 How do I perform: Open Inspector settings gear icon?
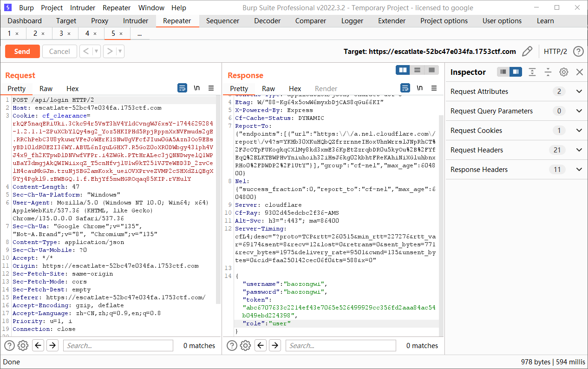(x=563, y=72)
